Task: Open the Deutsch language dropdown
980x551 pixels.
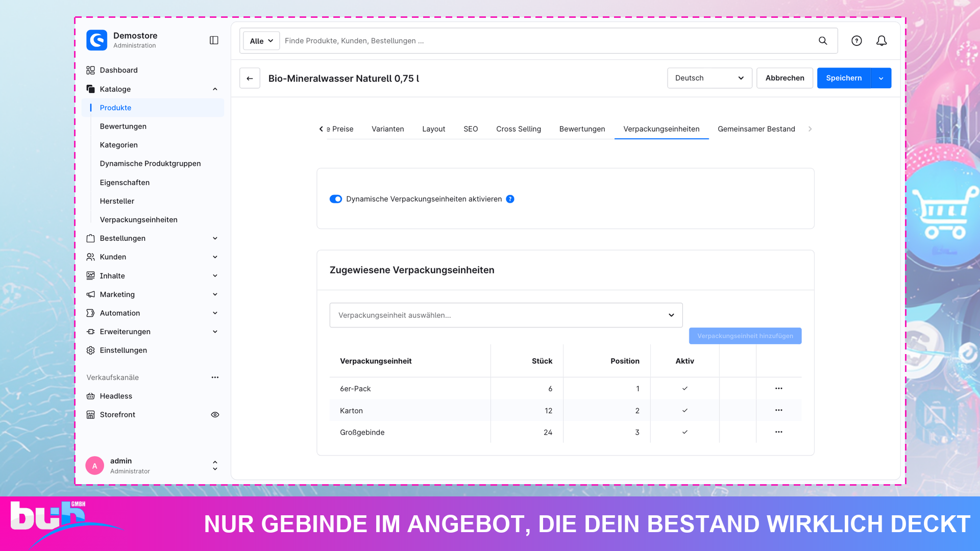Action: [x=709, y=78]
